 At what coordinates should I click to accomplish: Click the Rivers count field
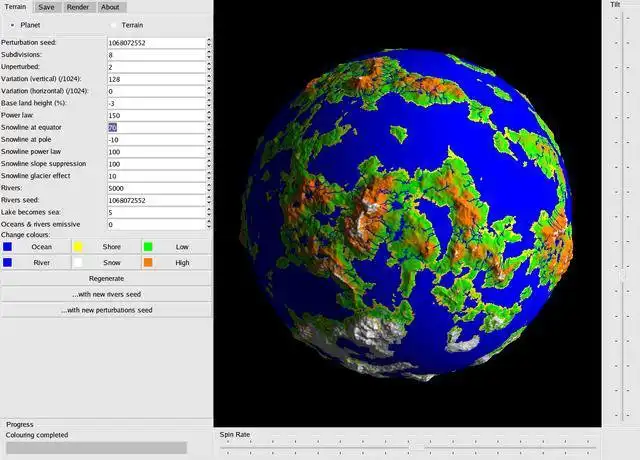point(157,188)
